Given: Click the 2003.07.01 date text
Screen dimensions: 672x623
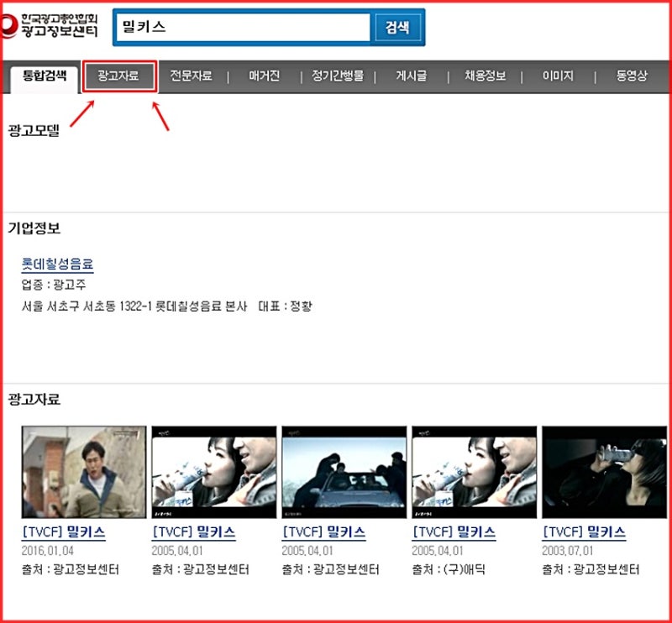Looking at the screenshot, I should 568,551.
